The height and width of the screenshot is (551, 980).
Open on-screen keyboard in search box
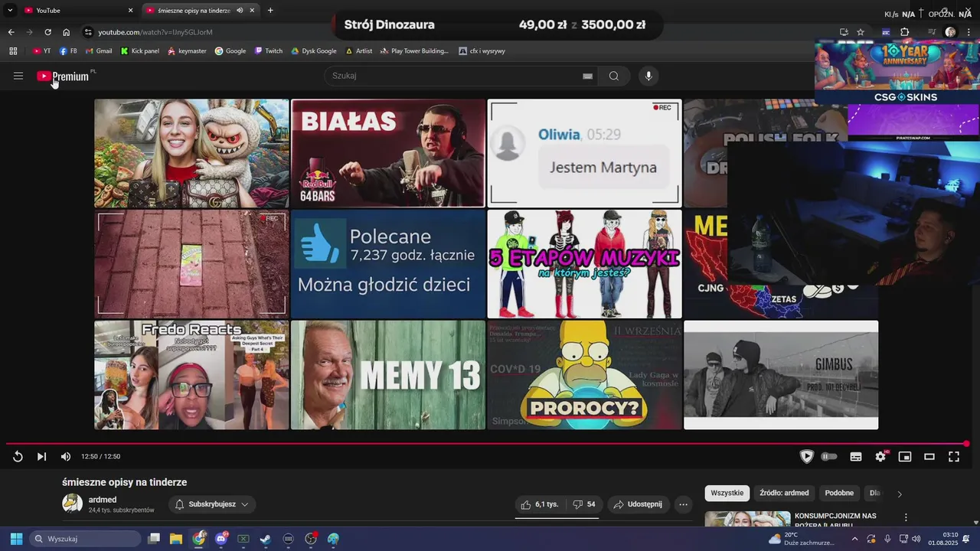587,76
